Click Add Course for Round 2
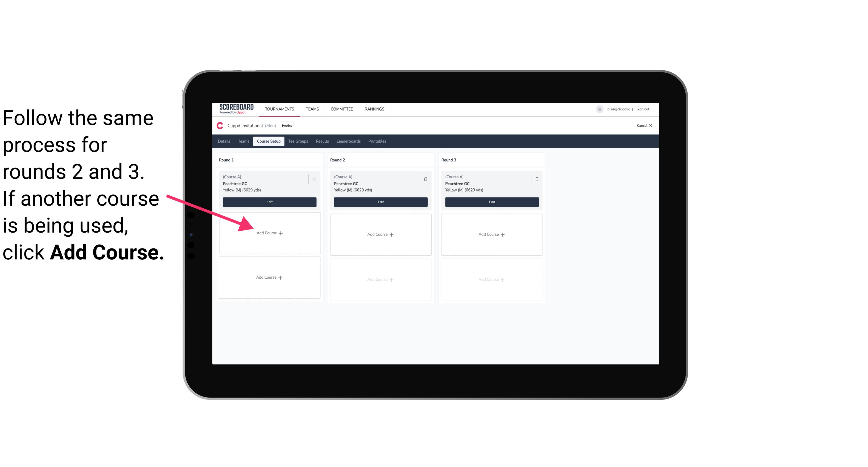The height and width of the screenshot is (467, 868). pyautogui.click(x=380, y=234)
